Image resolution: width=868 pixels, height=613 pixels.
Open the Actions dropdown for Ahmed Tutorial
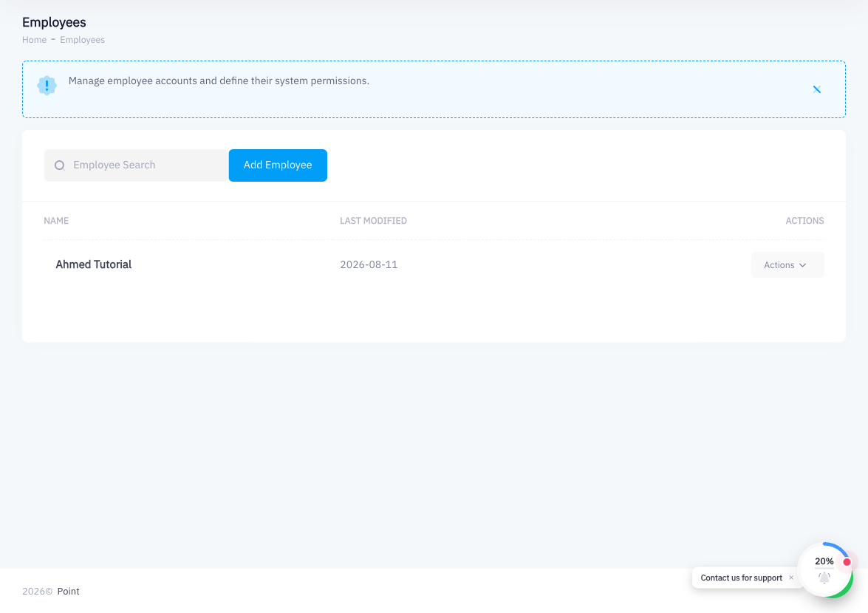click(x=787, y=265)
